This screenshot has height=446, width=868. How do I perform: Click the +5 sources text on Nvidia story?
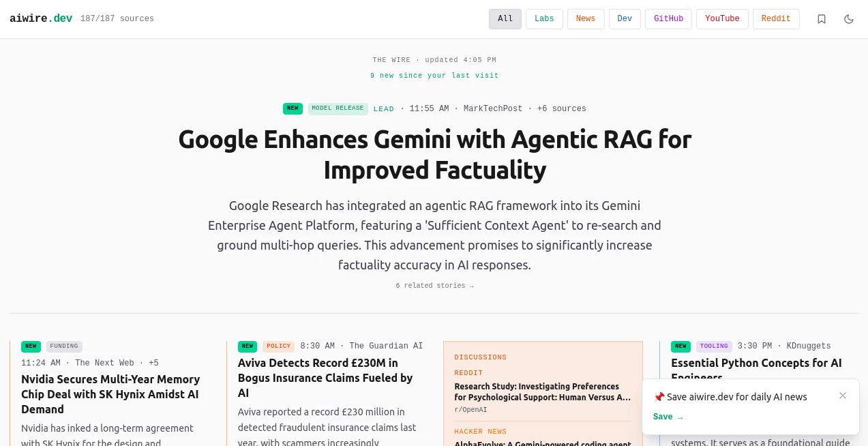click(x=154, y=363)
